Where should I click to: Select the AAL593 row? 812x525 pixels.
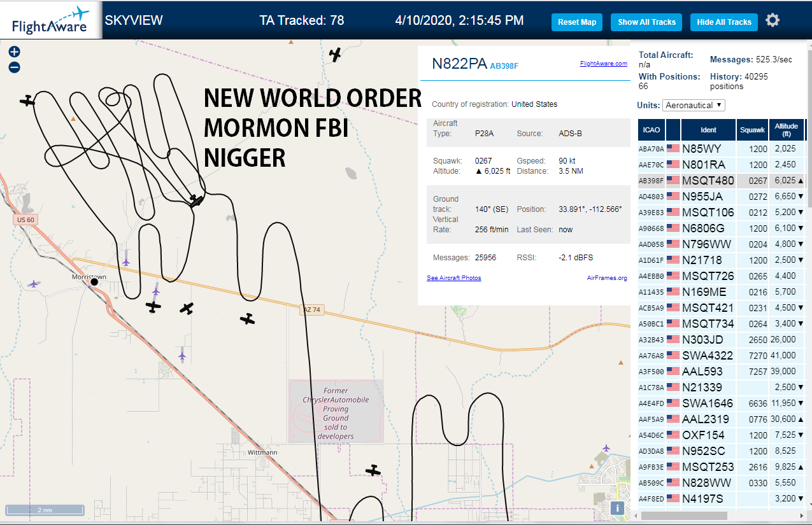722,372
